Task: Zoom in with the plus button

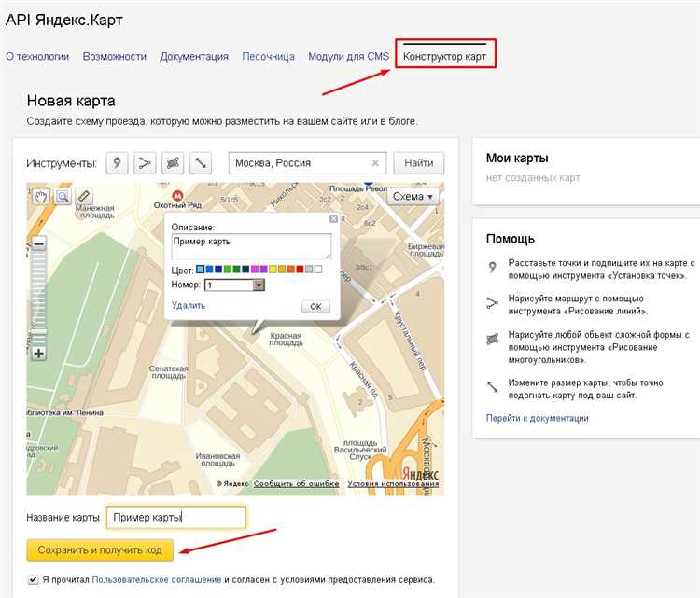Action: point(39,354)
